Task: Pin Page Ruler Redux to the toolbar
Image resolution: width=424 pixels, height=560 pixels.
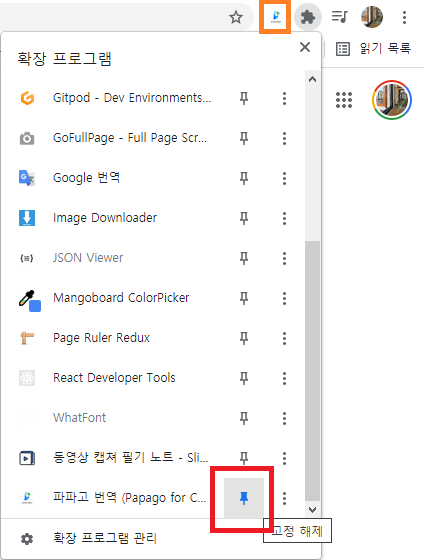Action: [244, 338]
